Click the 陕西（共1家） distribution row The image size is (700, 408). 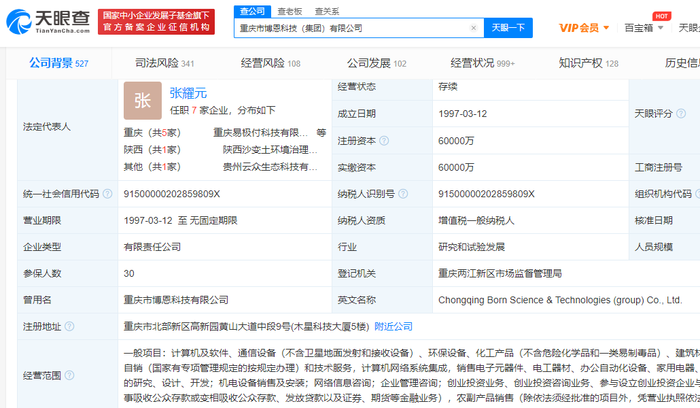[152, 150]
